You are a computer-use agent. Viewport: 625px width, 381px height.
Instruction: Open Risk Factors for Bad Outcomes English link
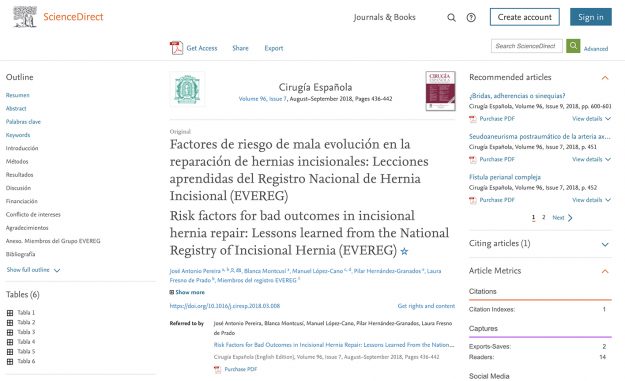[x=334, y=345]
